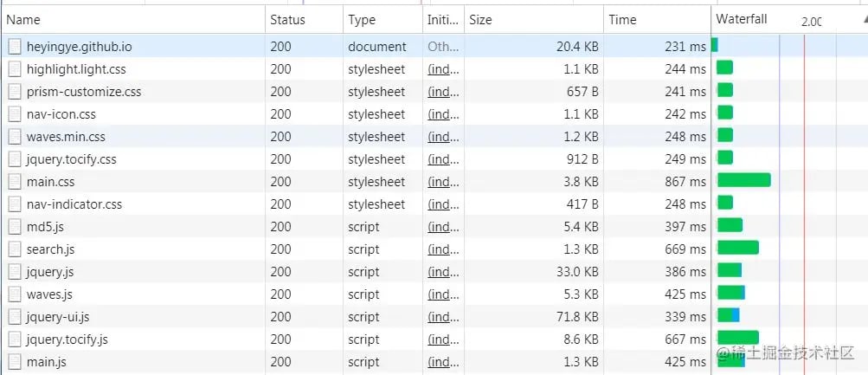Viewport: 868px width, 375px height.
Task: Select the md5.js request name
Action: click(x=45, y=227)
